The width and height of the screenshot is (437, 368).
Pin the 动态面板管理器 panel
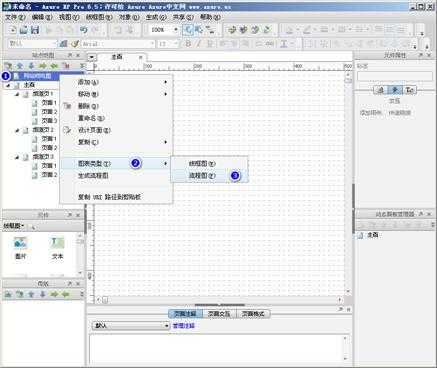421,214
